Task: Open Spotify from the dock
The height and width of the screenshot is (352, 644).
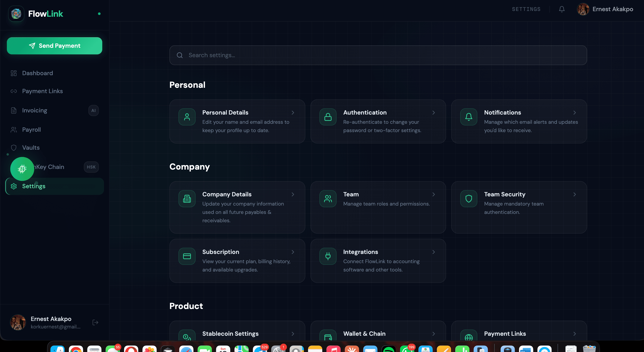Action: coord(389,349)
